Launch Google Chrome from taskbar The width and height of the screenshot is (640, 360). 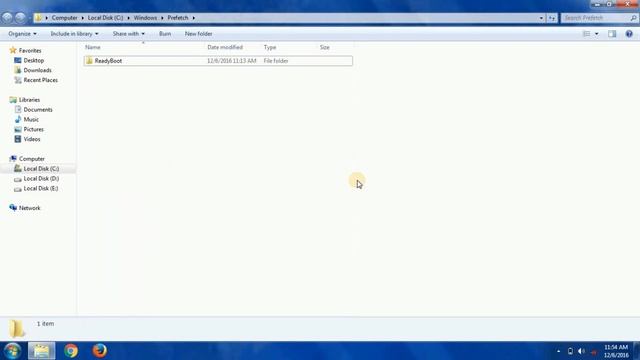pyautogui.click(x=71, y=351)
